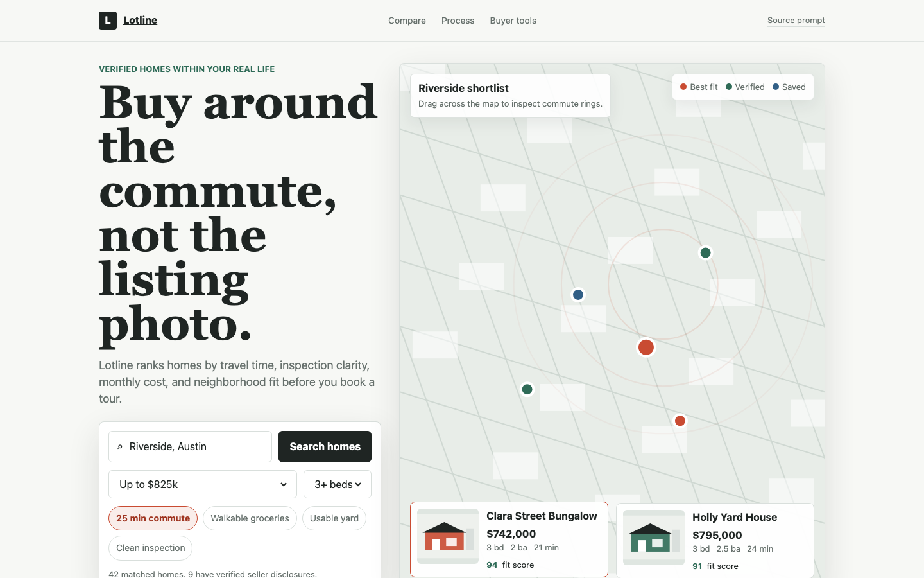Select the blue saved home map pin

[x=578, y=295]
